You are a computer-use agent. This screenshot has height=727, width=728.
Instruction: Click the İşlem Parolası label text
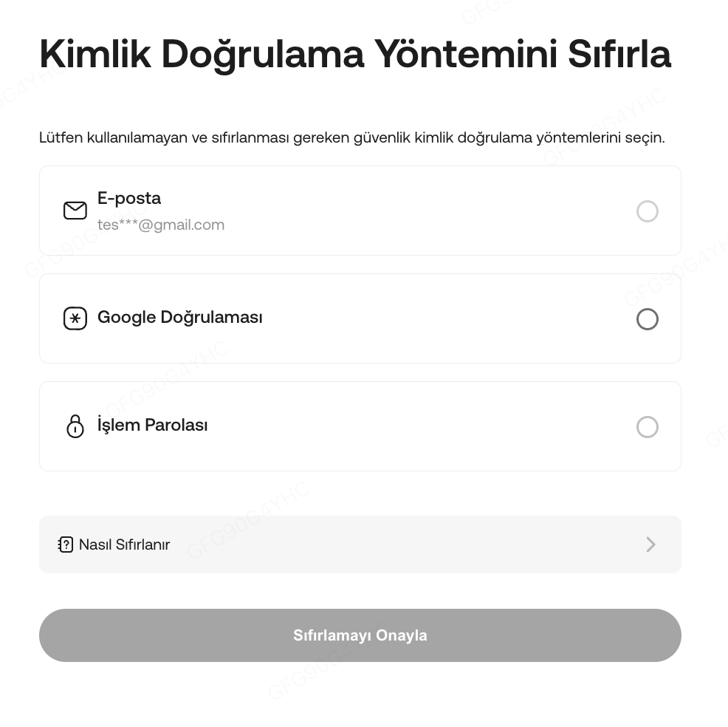(153, 426)
